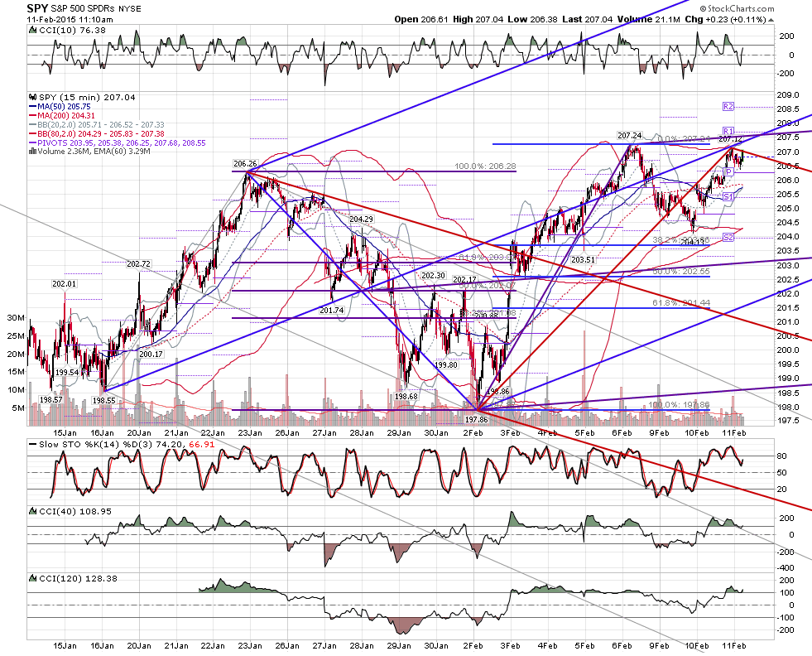
Task: Select the S1 pivot marker box
Action: point(728,197)
